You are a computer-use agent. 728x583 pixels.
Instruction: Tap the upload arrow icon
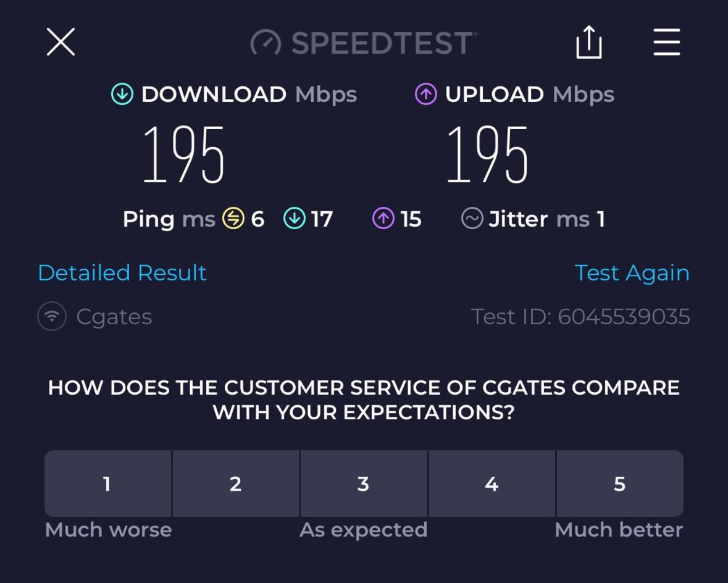[426, 94]
